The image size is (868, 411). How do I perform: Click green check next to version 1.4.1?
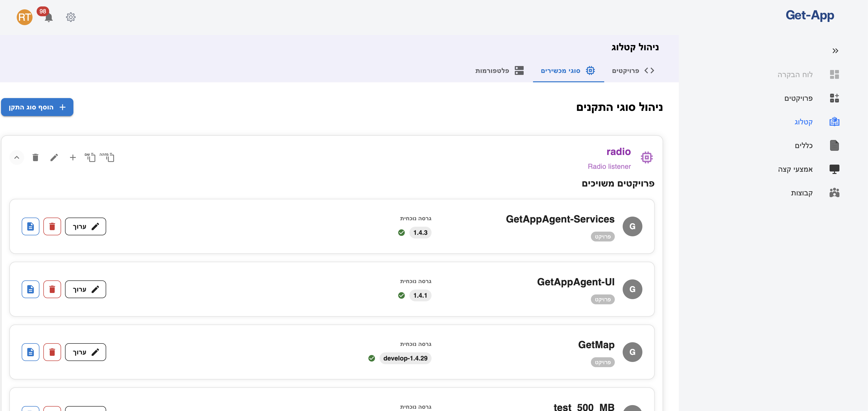tap(401, 295)
